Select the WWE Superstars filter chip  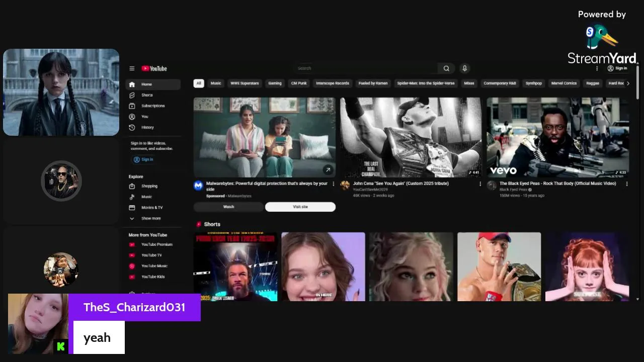tap(245, 83)
